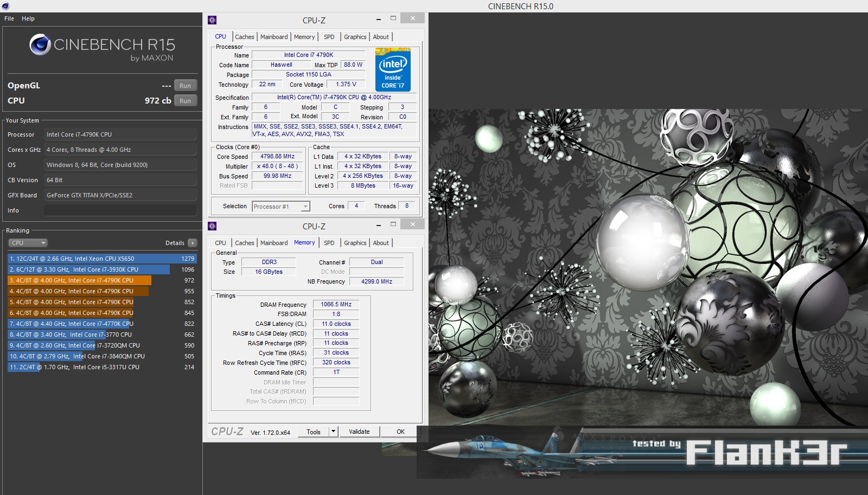
Task: Select highlighted ranking row scoring 972
Action: tap(102, 280)
